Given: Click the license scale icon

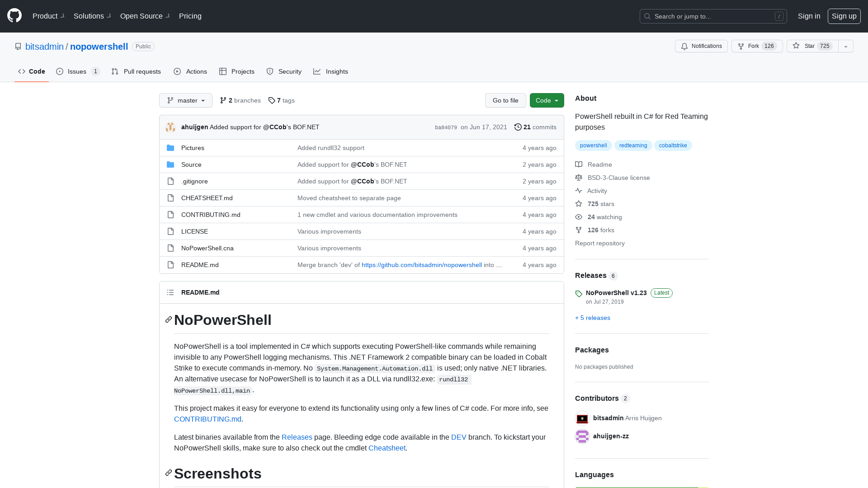Looking at the screenshot, I should pos(579,178).
